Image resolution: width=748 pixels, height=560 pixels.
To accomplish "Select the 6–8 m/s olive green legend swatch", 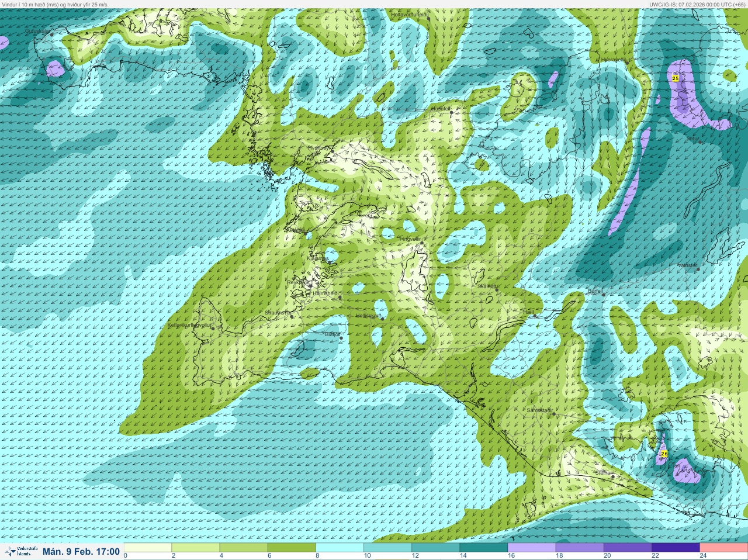I will tap(292, 547).
